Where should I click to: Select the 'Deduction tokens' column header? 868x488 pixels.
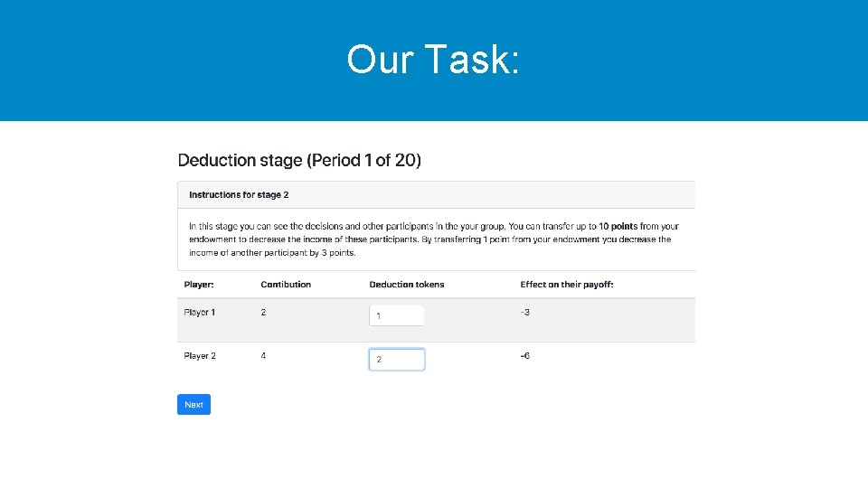point(407,285)
